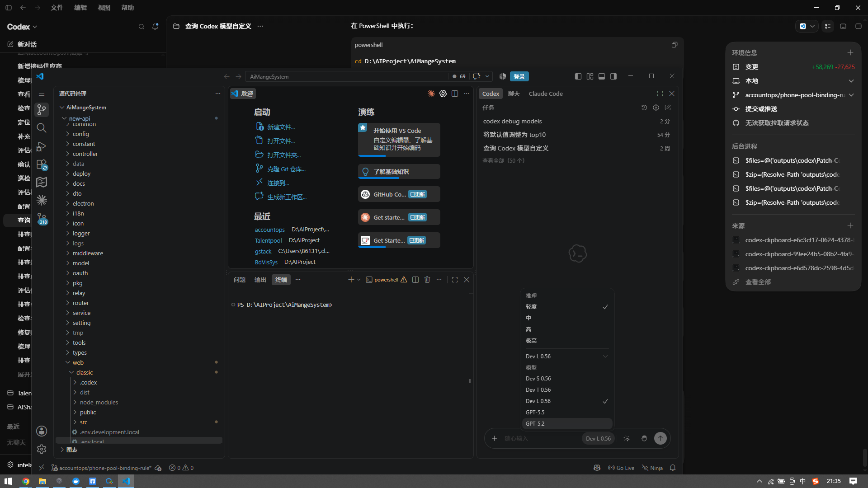Open the 视图 menu
The height and width of the screenshot is (488, 868).
(104, 8)
